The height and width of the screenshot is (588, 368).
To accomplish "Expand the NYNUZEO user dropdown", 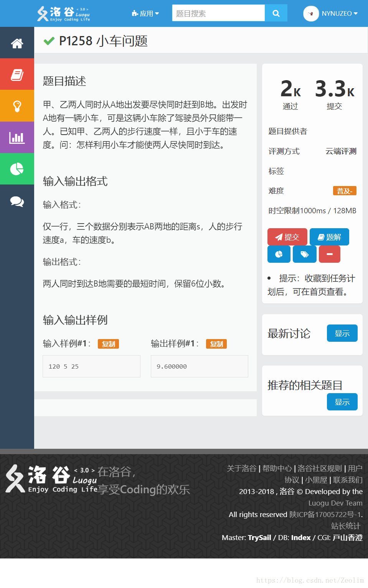I will (340, 13).
